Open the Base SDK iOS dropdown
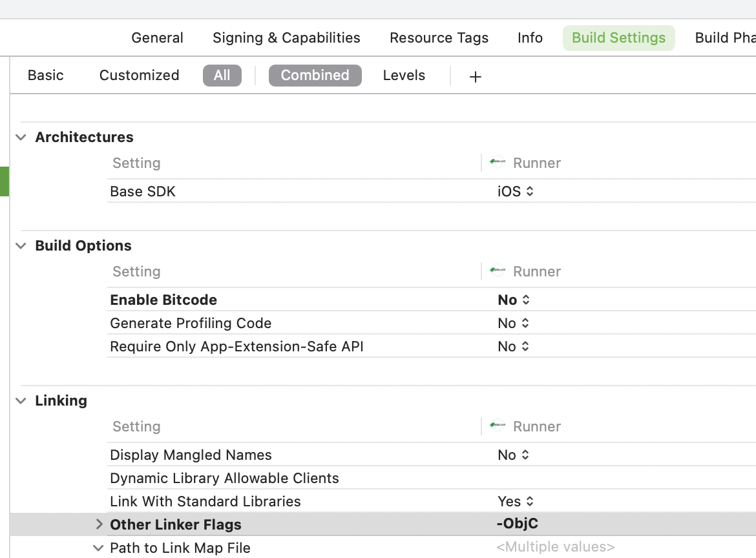The image size is (756, 558). [516, 192]
